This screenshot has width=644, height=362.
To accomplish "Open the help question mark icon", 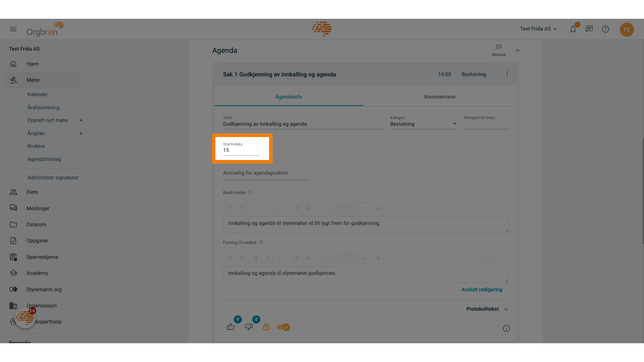I will 605,29.
